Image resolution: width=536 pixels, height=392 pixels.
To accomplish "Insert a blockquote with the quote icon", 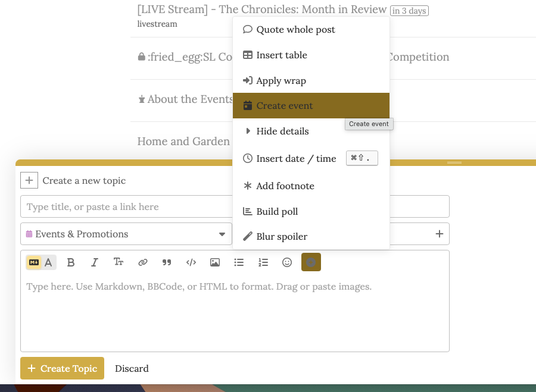I will pos(167,262).
